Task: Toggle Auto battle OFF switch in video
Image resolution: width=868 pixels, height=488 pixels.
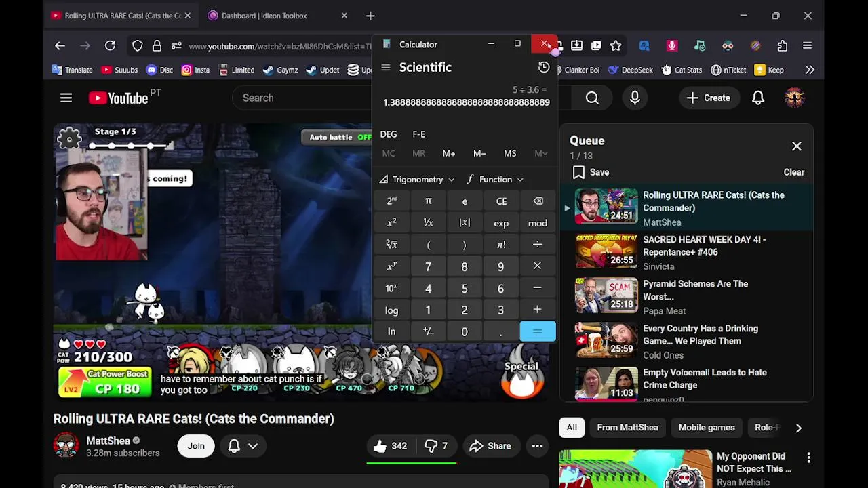Action: pos(337,137)
